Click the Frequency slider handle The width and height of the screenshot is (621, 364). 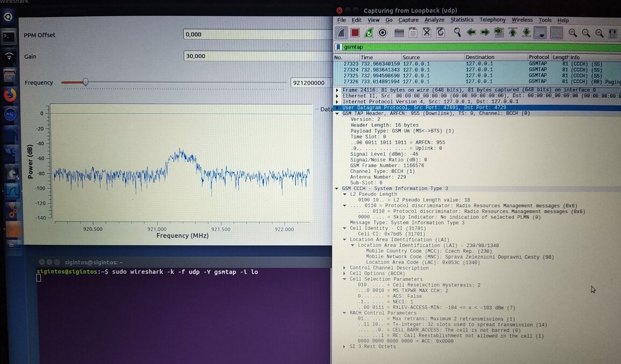coord(86,82)
